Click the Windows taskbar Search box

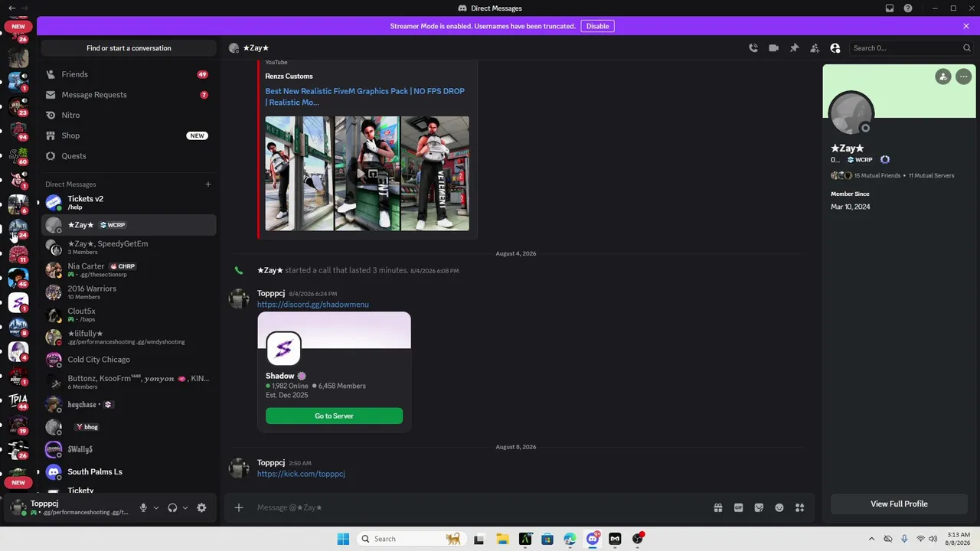(410, 539)
